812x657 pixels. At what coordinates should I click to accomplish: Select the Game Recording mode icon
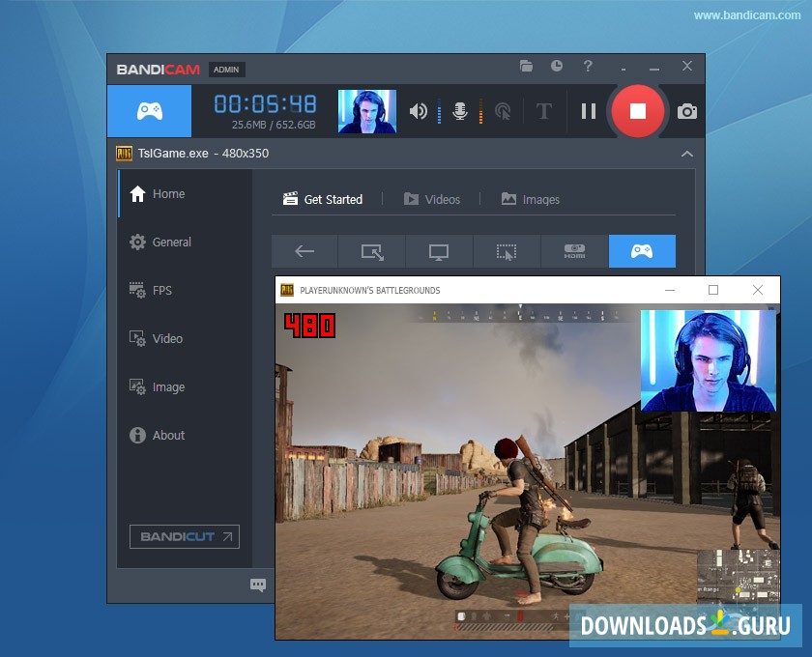641,250
